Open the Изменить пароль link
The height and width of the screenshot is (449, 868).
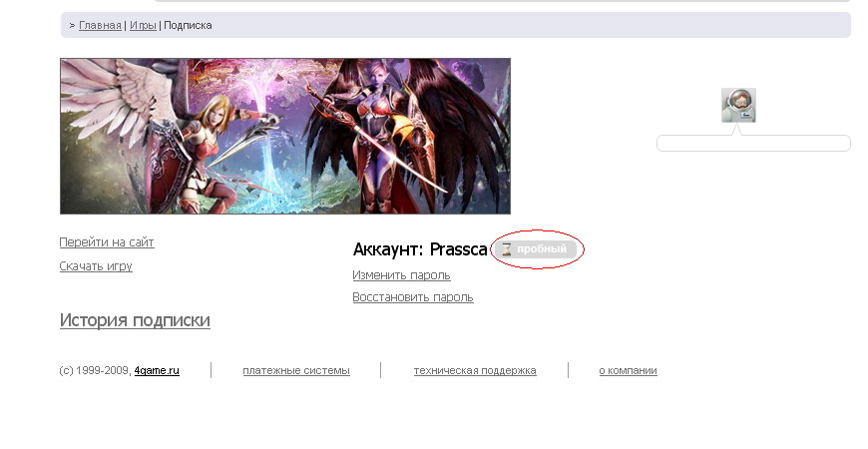coord(401,275)
